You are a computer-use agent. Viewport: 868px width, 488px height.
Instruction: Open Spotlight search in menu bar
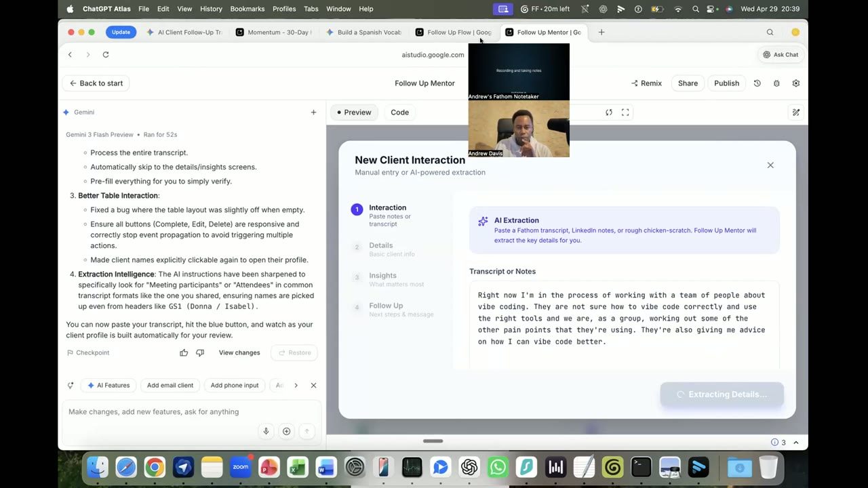[x=695, y=9]
